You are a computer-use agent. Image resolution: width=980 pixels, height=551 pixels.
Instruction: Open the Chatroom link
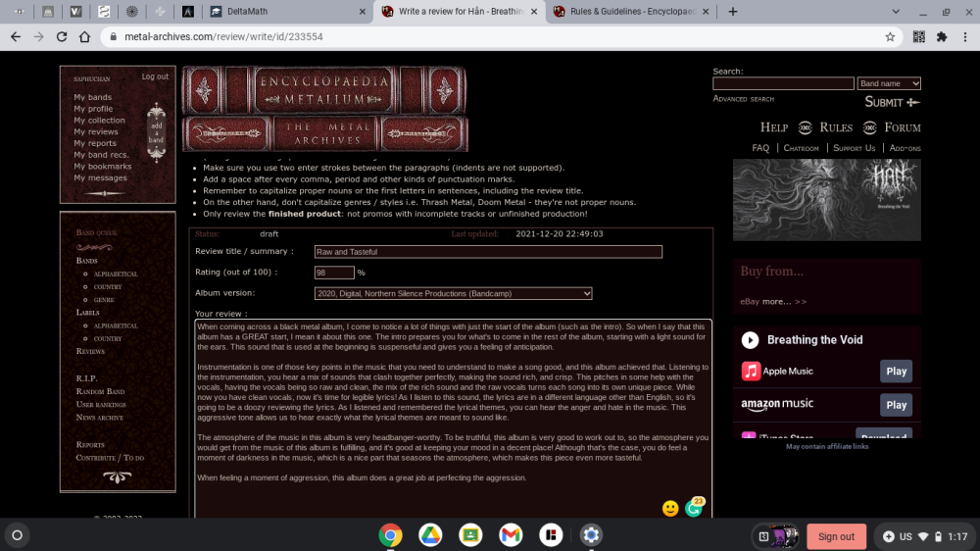pyautogui.click(x=801, y=148)
